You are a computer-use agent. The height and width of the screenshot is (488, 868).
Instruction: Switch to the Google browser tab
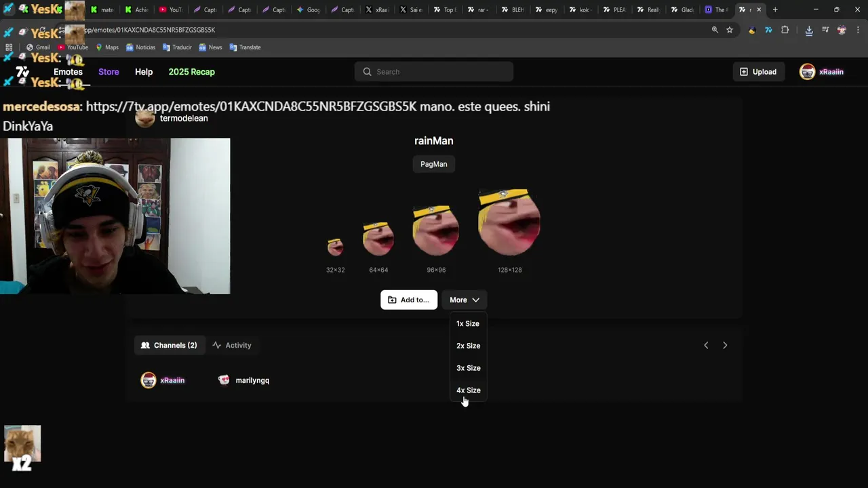pos(309,9)
